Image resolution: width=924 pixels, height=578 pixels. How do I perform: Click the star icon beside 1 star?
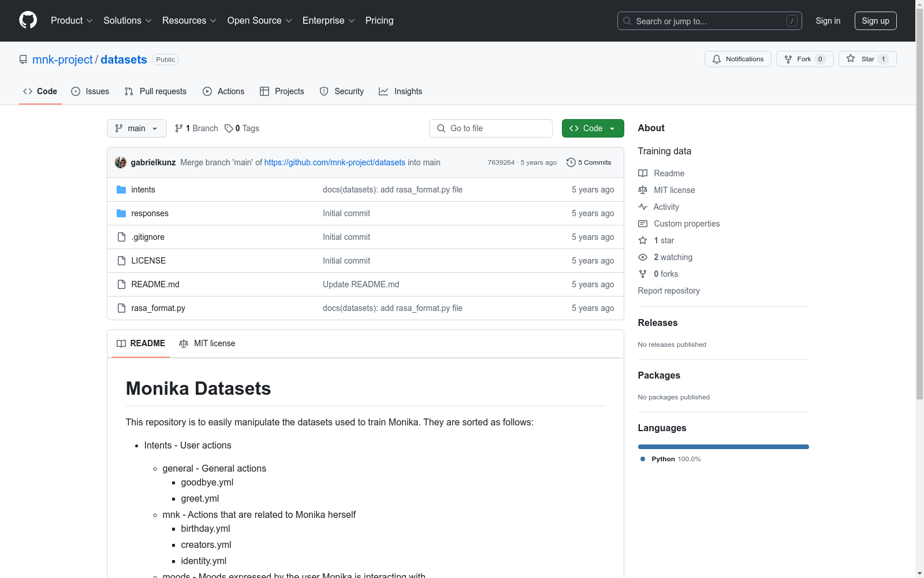pyautogui.click(x=643, y=240)
